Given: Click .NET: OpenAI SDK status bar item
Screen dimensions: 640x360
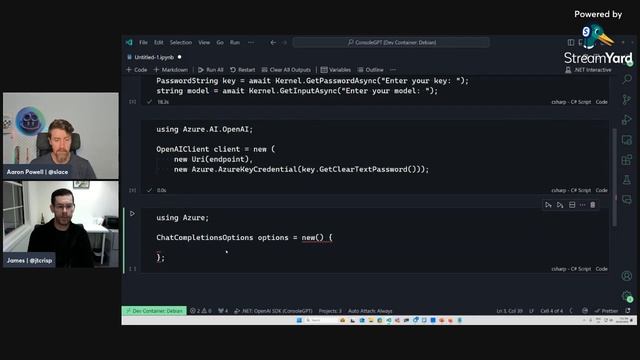Looking at the screenshot, I should coord(273,311).
